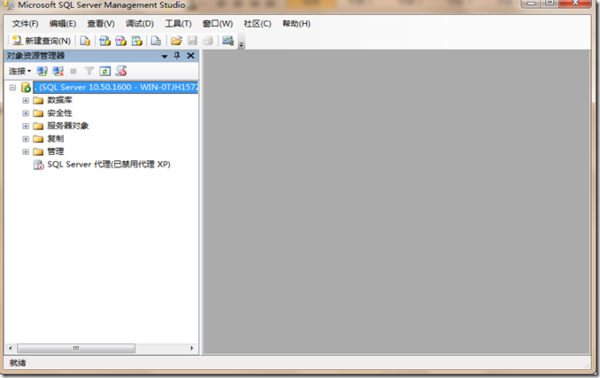This screenshot has height=378, width=600.
Task: Toggle auto-hide pin on 对象资源管理器
Action: coord(177,56)
